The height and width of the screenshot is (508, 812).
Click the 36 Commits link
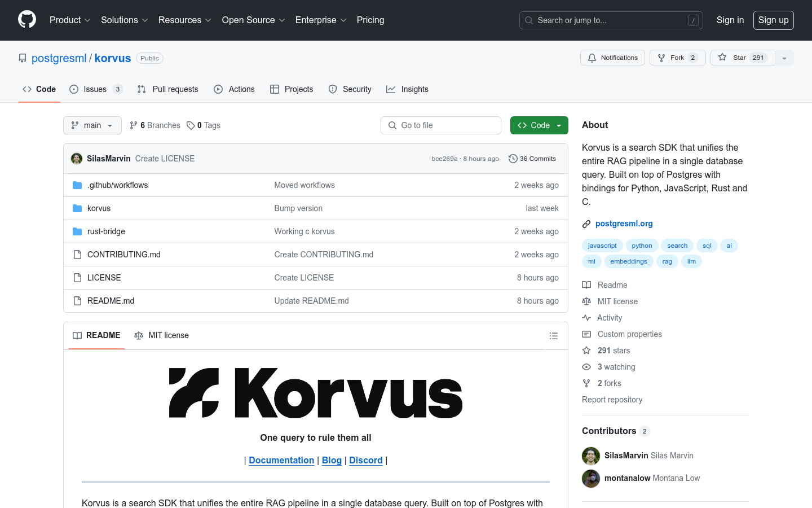point(532,159)
